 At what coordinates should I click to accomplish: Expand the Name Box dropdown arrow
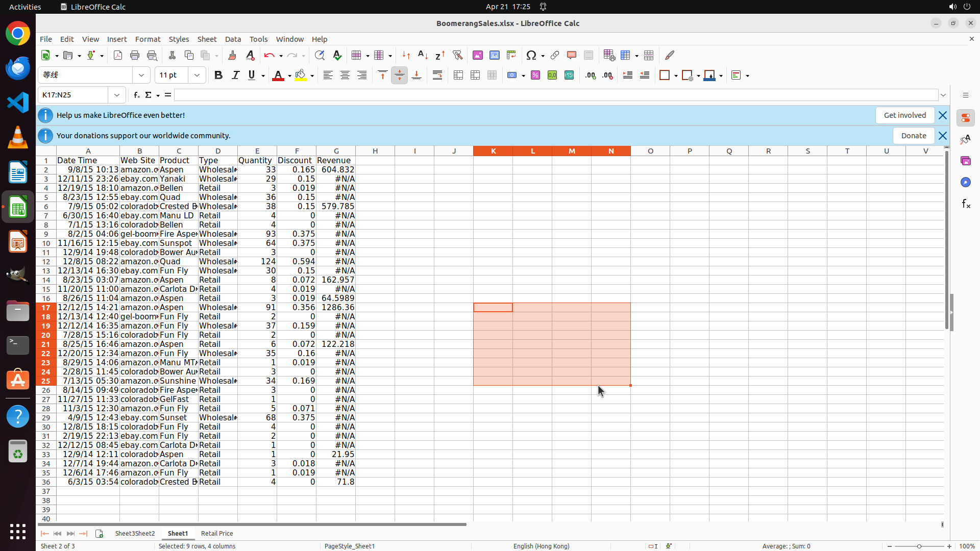pyautogui.click(x=117, y=95)
